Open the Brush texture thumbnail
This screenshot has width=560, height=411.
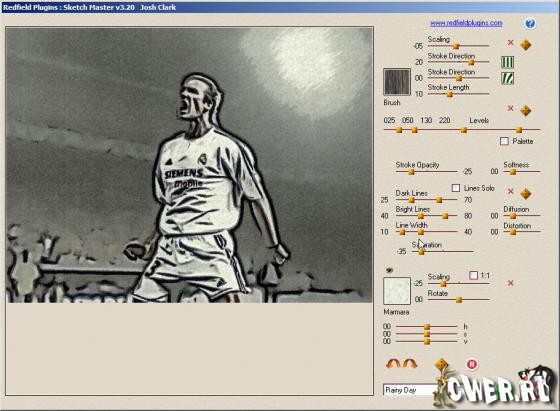397,82
